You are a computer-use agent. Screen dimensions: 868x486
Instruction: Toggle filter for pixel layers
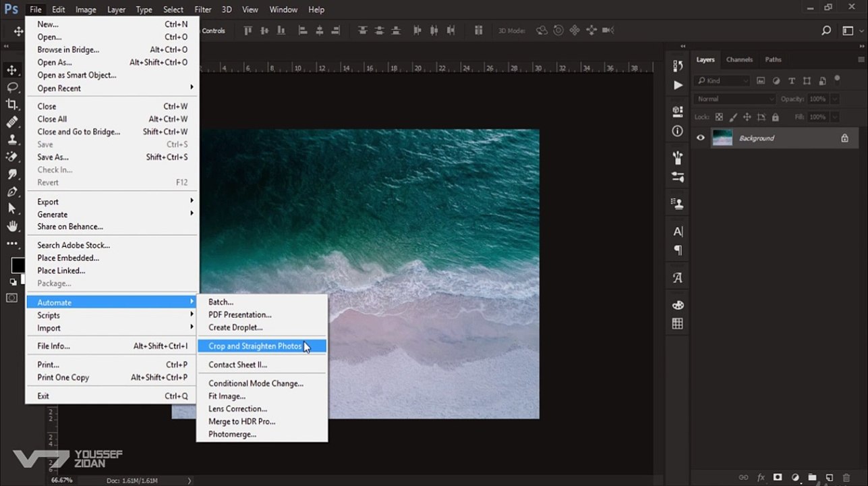coord(761,81)
